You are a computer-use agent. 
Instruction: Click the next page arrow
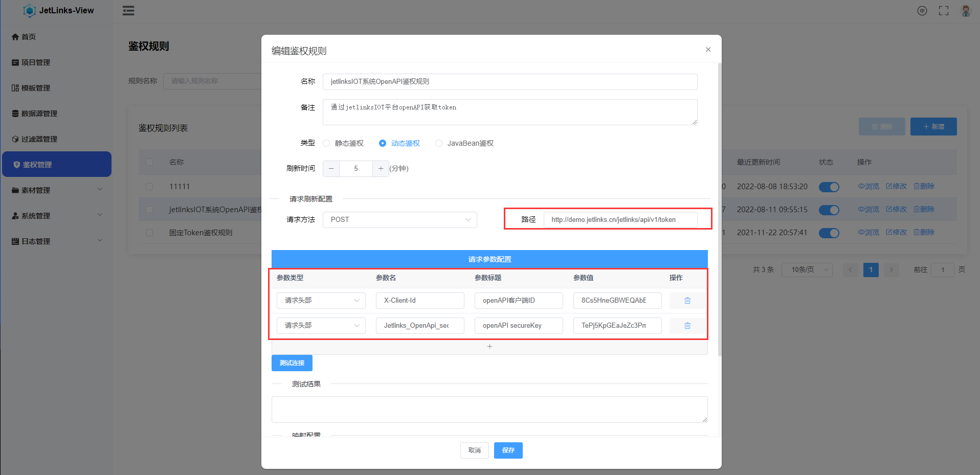[x=892, y=270]
